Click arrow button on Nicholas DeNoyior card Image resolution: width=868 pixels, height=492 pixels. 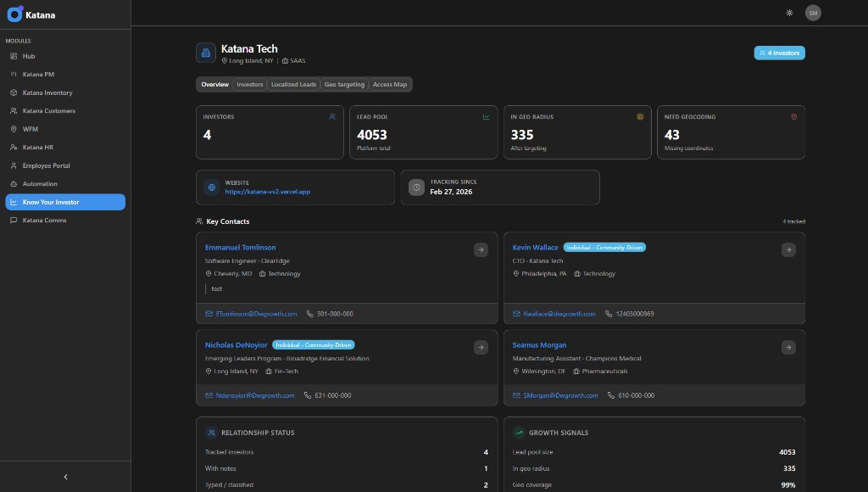[x=481, y=348]
